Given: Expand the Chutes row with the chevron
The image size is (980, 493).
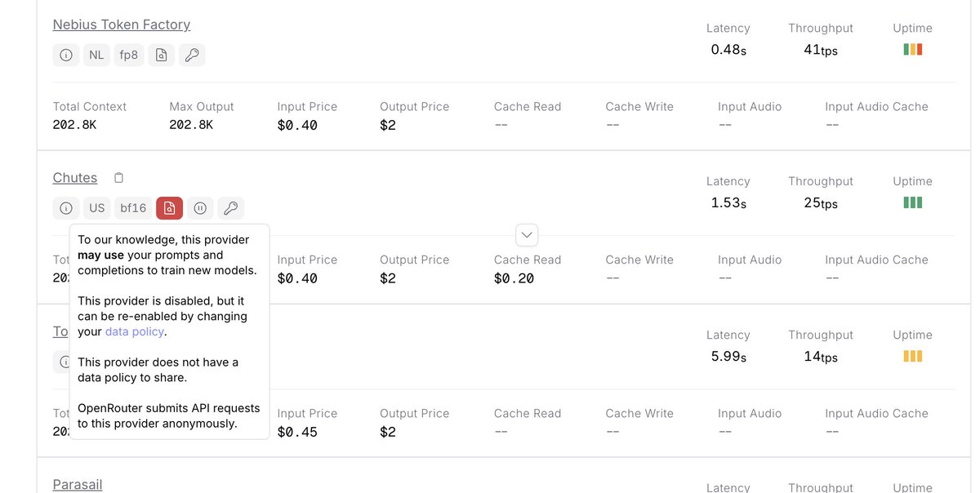Looking at the screenshot, I should 528,235.
